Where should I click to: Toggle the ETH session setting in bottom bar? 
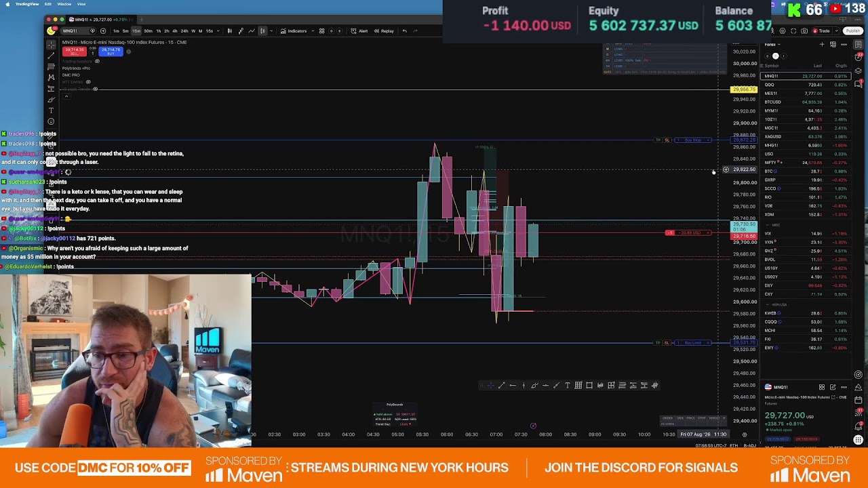(x=734, y=446)
